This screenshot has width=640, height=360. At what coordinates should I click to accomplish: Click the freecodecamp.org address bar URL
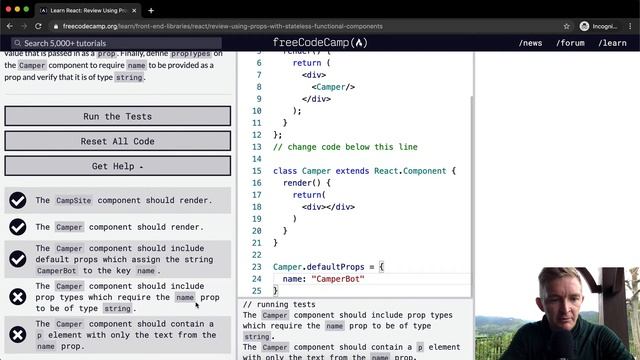222,26
